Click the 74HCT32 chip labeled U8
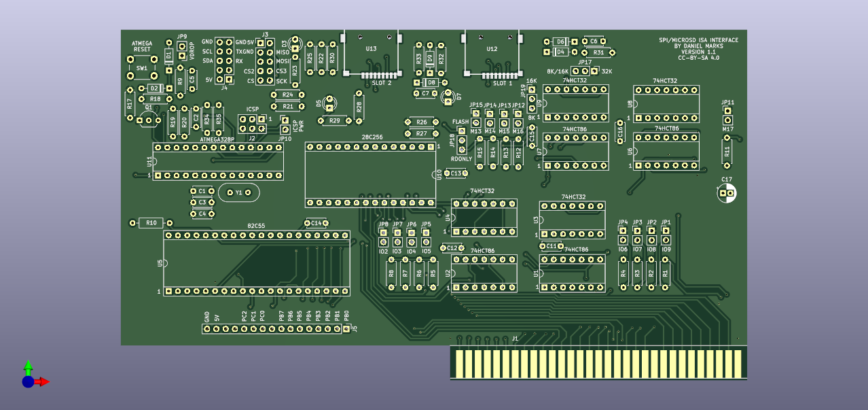This screenshot has height=410, width=868. pyautogui.click(x=666, y=103)
